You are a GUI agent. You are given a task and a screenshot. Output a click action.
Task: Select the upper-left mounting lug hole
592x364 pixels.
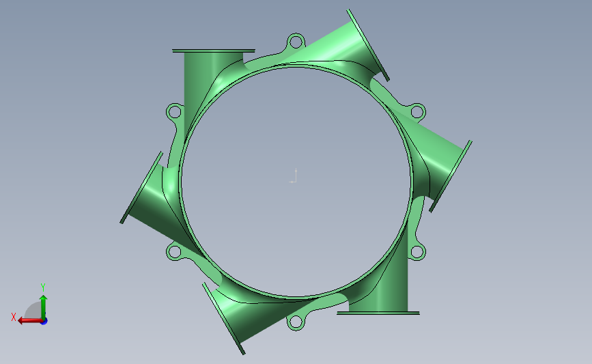[x=174, y=112]
